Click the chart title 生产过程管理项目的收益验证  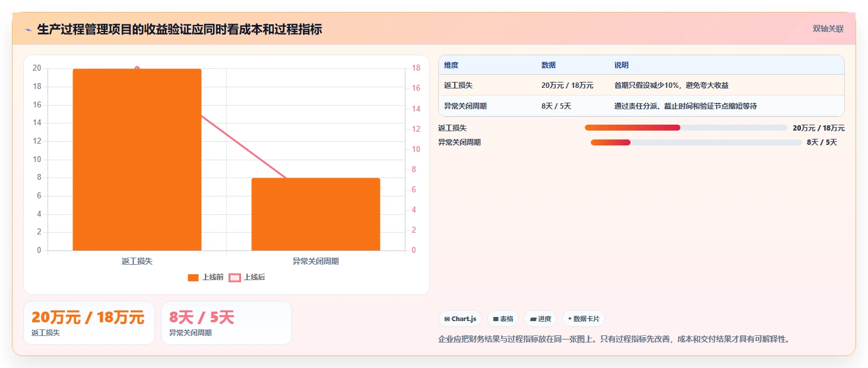pos(179,29)
